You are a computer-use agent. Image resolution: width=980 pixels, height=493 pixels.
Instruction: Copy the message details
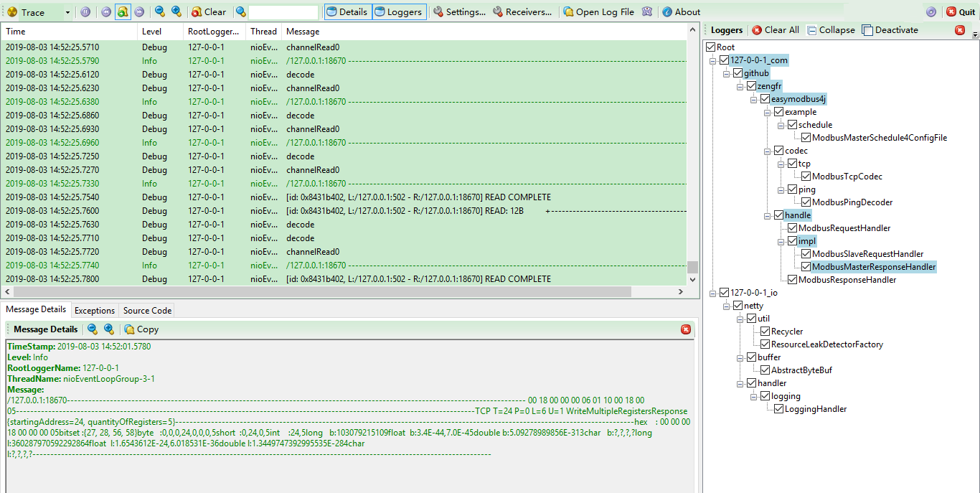point(141,329)
